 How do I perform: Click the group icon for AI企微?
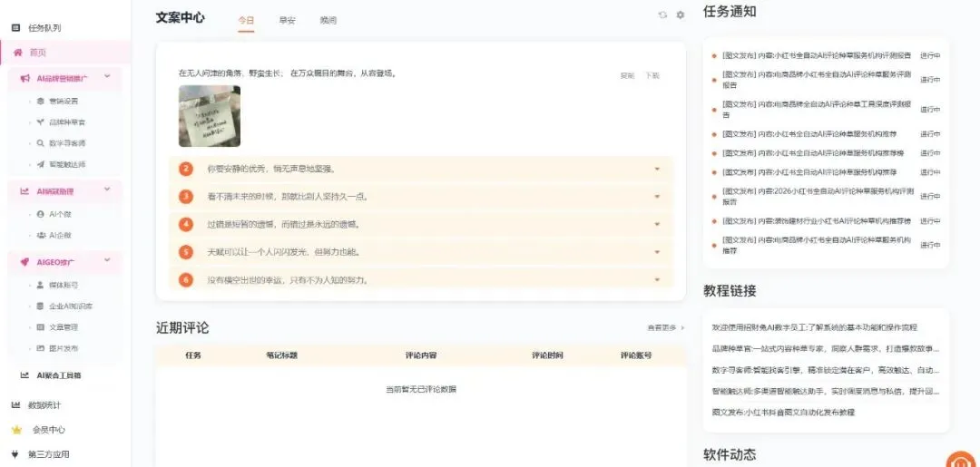tap(41, 236)
